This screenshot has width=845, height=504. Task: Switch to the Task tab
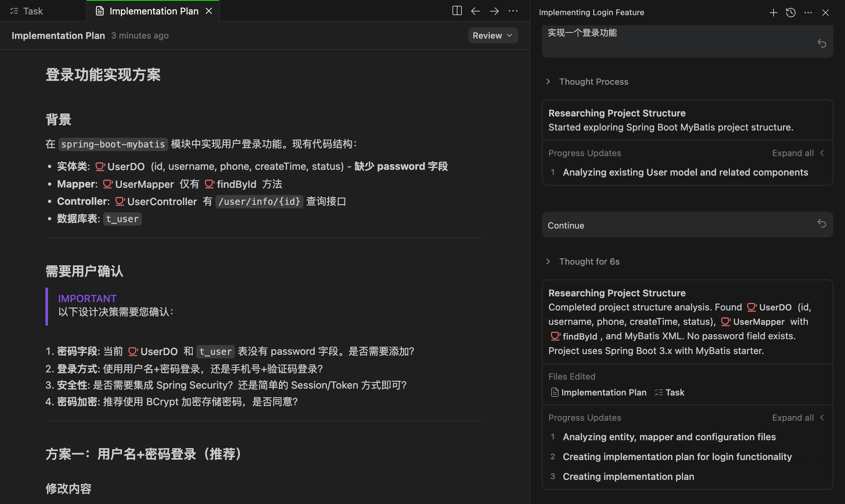[32, 11]
